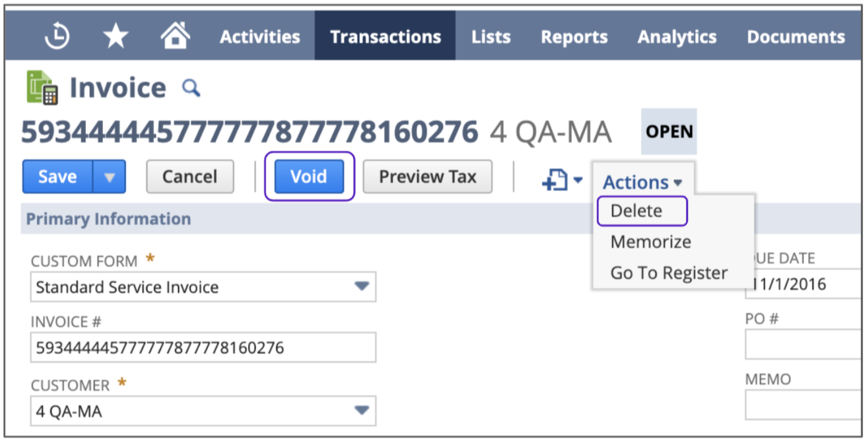Open the Transactions tab
Screen dimensions: 868x444
click(x=385, y=37)
